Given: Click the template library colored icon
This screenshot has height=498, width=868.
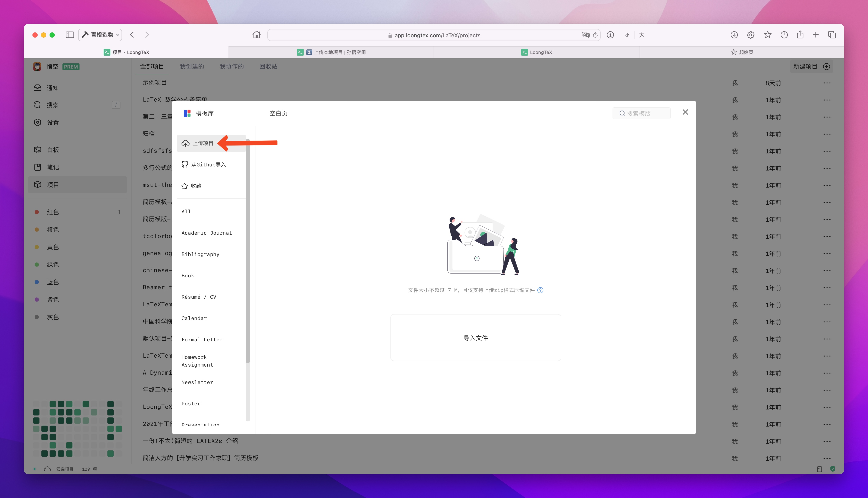Looking at the screenshot, I should tap(187, 113).
